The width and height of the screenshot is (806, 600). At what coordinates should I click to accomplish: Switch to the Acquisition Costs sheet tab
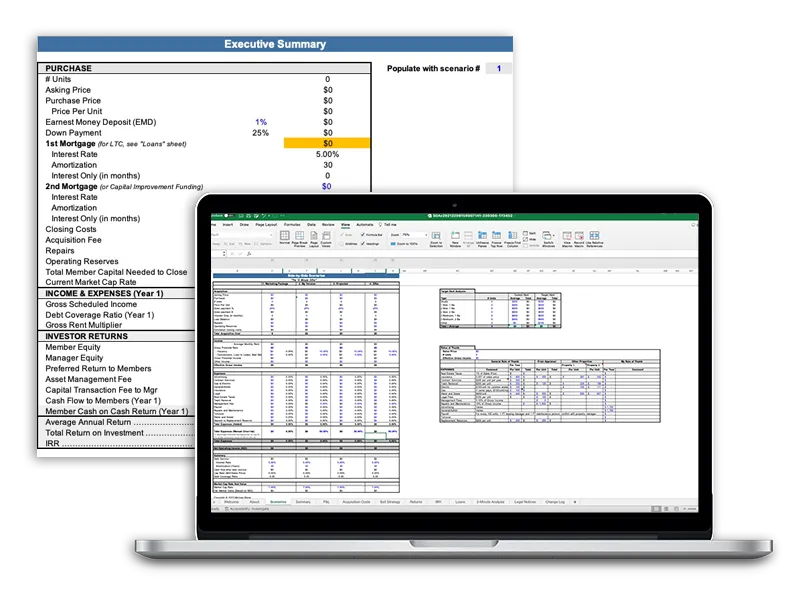[356, 502]
